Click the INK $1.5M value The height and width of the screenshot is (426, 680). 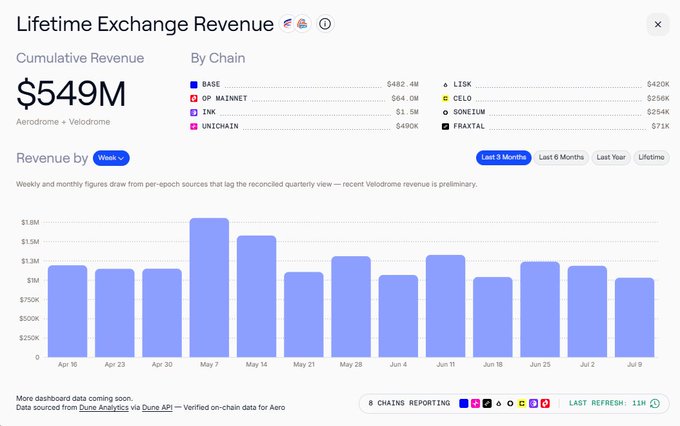pyautogui.click(x=407, y=112)
